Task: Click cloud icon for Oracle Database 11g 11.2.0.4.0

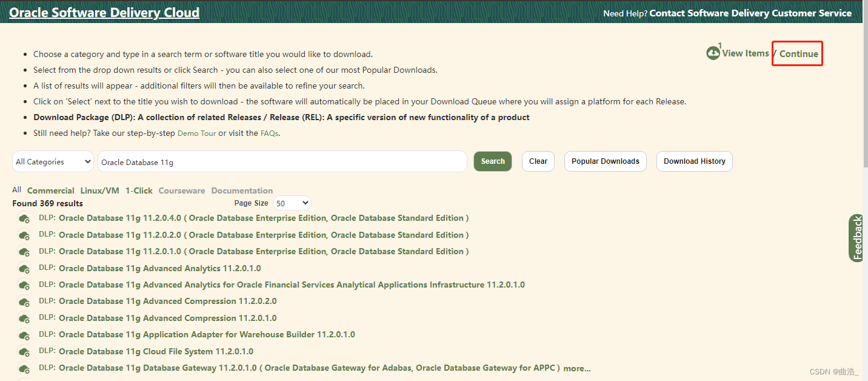Action: pos(24,218)
